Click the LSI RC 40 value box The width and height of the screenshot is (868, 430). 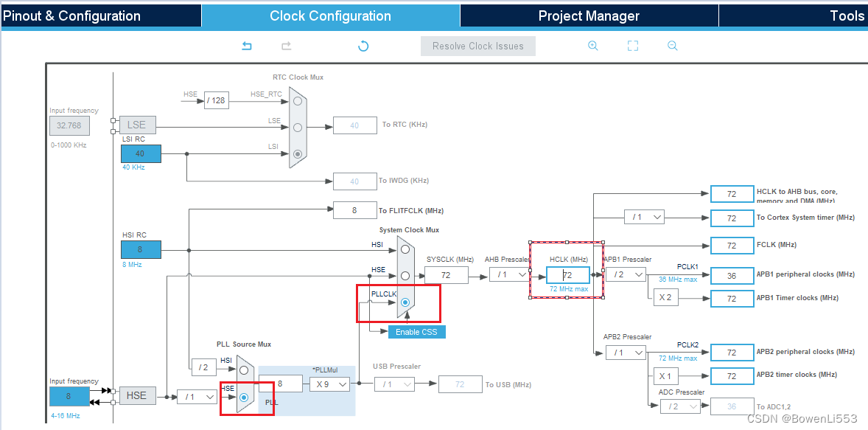[x=141, y=153]
